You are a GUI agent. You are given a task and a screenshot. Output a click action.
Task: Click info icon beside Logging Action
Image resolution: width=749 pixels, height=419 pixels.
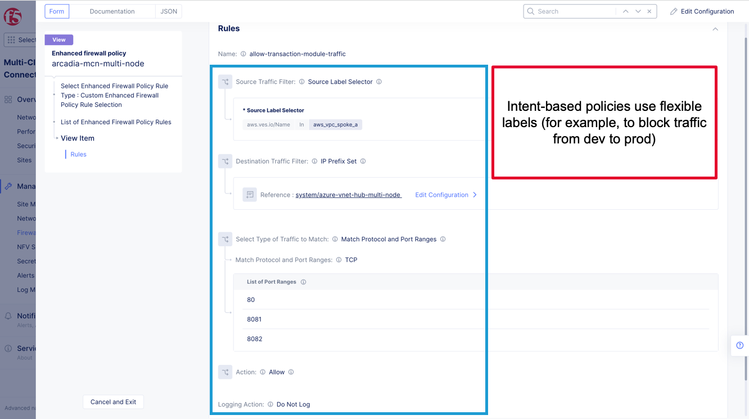point(270,405)
